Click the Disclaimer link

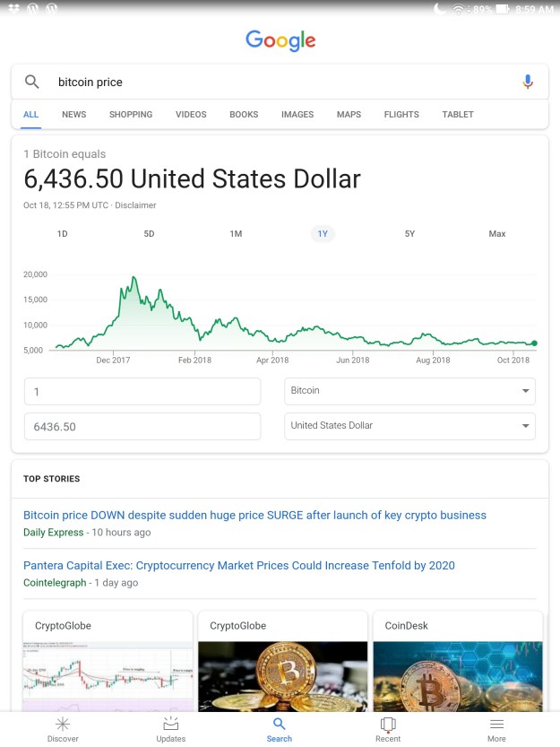(x=135, y=205)
